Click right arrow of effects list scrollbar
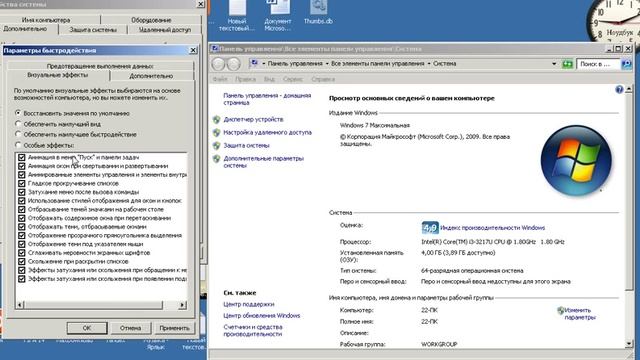This screenshot has width=640, height=360. pos(182,305)
